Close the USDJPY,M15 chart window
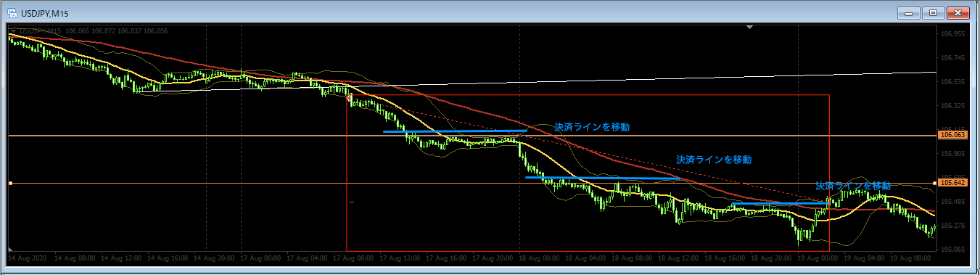 pos(958,12)
